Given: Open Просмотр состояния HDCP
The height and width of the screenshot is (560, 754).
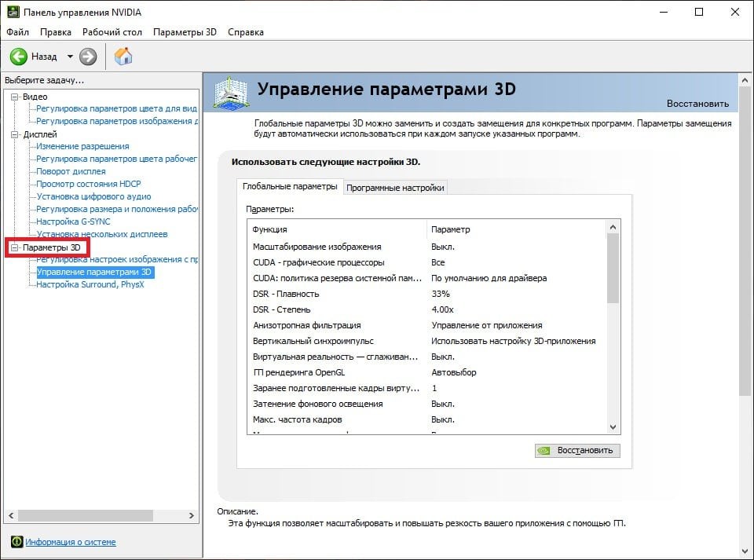Looking at the screenshot, I should coord(89,184).
